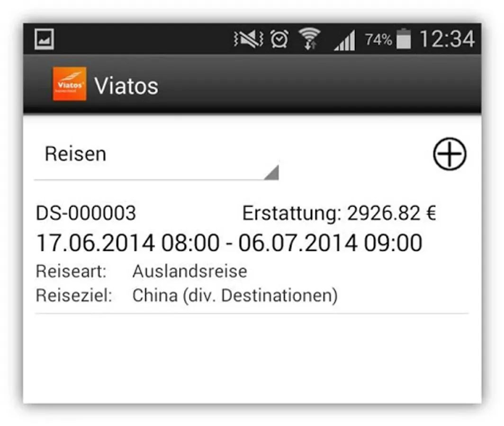
Task: Open trip entry DS-000003
Action: tap(252, 255)
